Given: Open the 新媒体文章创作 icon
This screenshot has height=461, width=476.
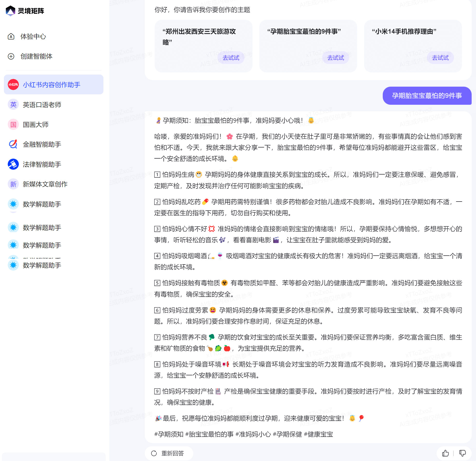Looking at the screenshot, I should click(13, 184).
